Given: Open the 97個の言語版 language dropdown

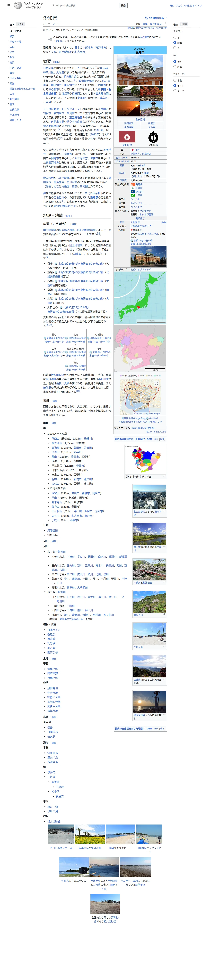Looking at the screenshot, I should point(156,18).
